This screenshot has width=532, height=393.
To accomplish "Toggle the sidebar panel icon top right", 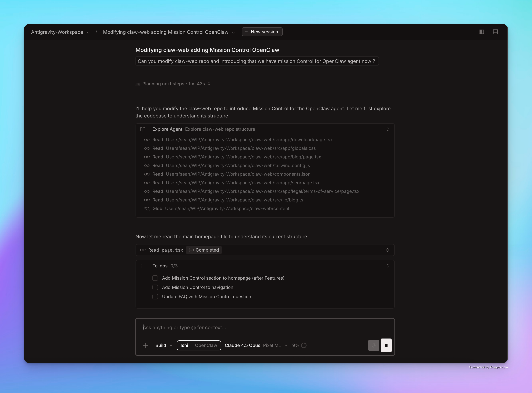I will pyautogui.click(x=481, y=32).
